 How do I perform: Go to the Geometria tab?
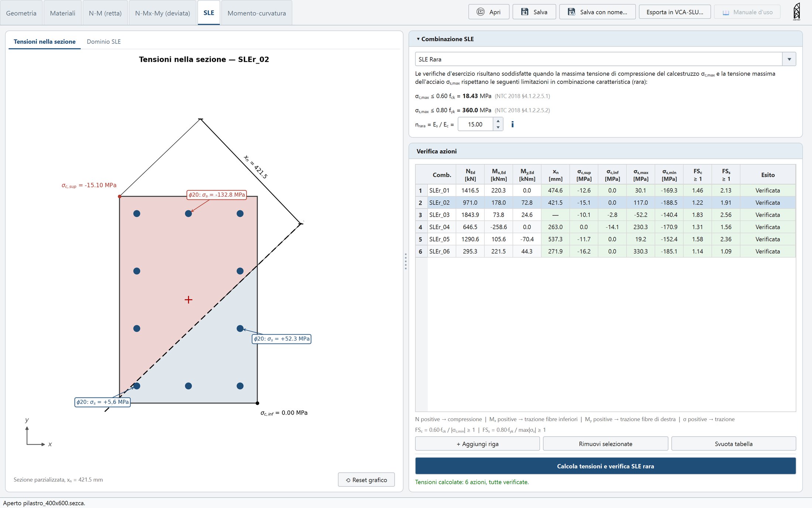pos(21,13)
